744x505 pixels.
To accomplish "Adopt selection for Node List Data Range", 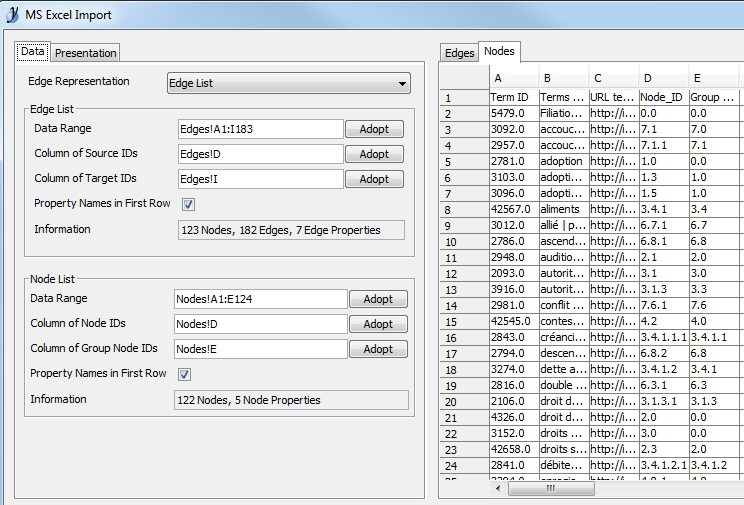I will [378, 299].
